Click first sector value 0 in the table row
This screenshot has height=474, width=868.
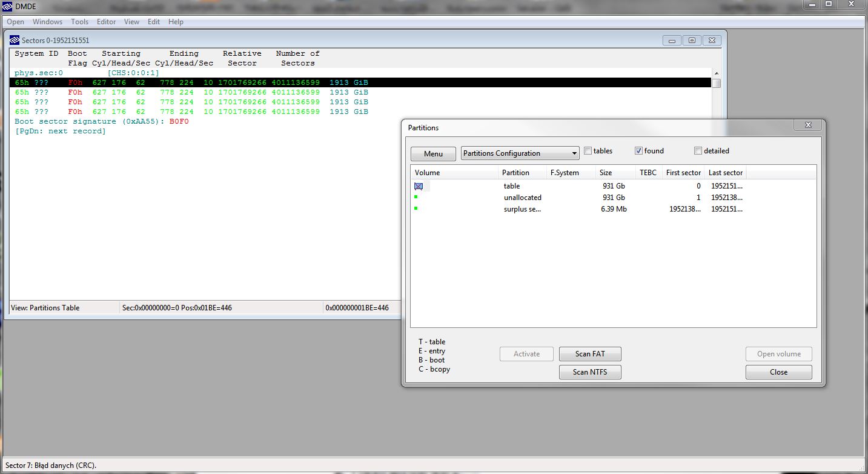(x=698, y=186)
